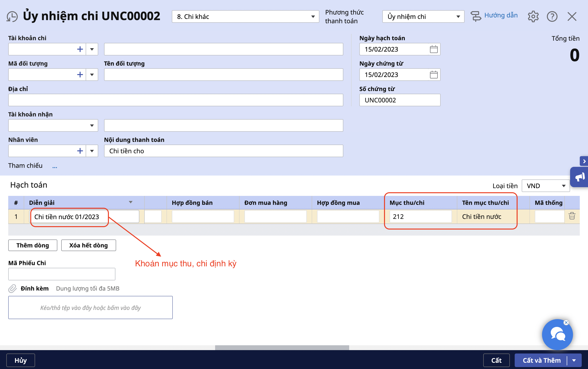Viewport: 588px width, 369px height.
Task: Change Loại tiền VND dropdown
Action: coord(546,186)
